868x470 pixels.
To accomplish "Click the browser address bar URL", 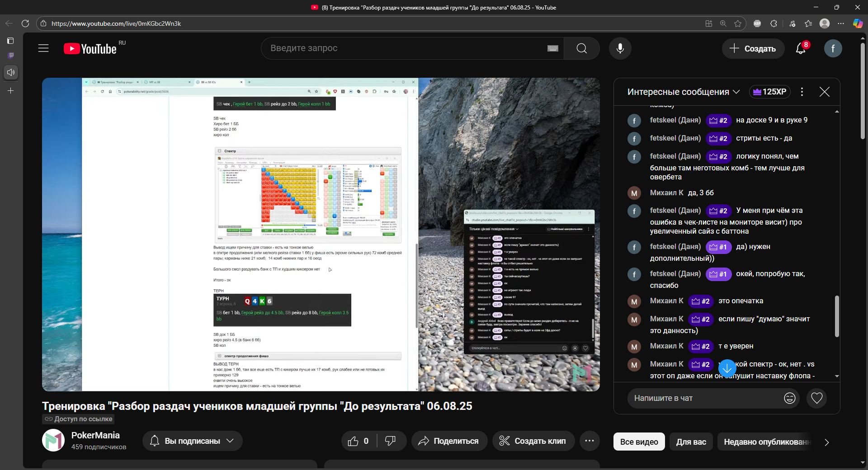I will [x=116, y=23].
